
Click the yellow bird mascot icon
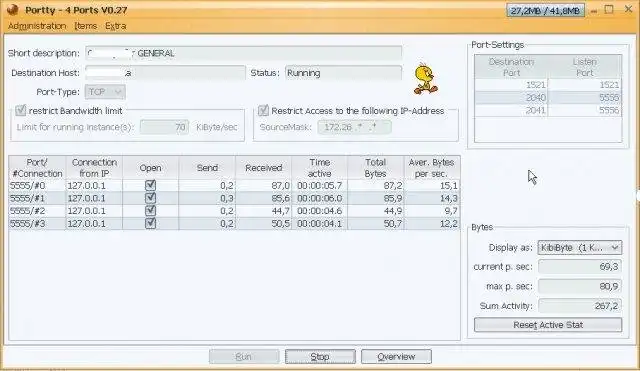(425, 79)
